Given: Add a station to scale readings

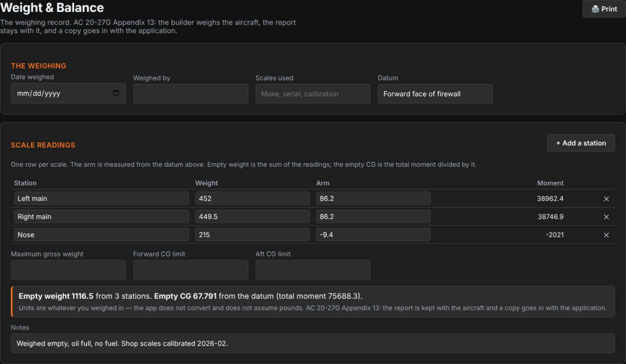Looking at the screenshot, I should coord(581,143).
